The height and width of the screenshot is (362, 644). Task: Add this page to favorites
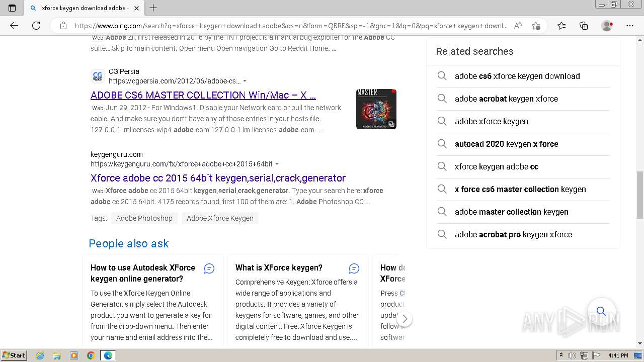(x=536, y=26)
